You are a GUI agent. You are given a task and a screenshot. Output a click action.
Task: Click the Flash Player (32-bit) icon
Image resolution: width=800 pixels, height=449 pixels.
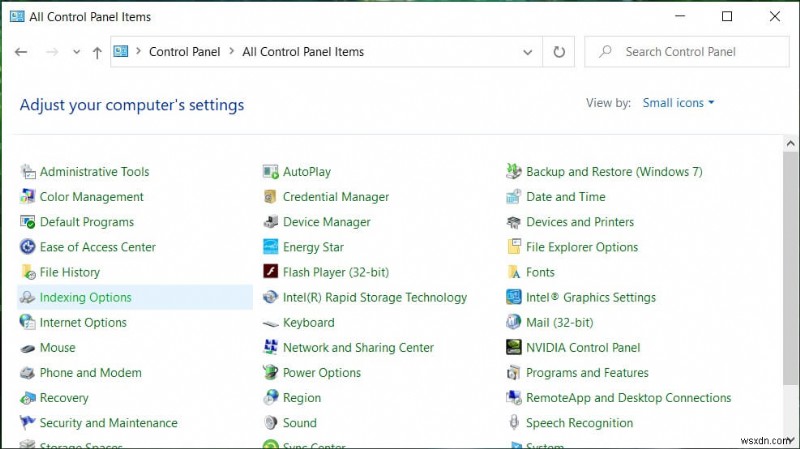point(270,272)
